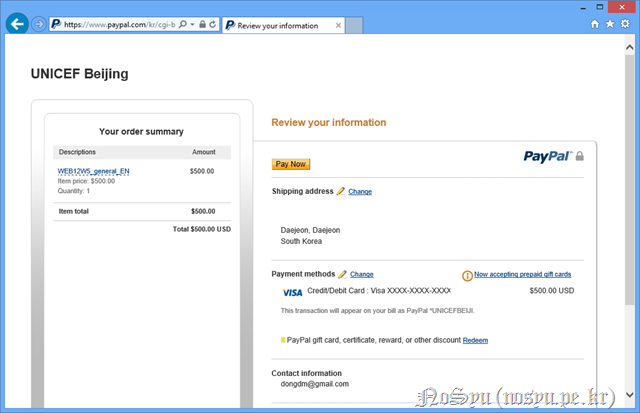The height and width of the screenshot is (413, 640).
Task: Open 'Now accepting prepaid gift cards' link
Action: tap(522, 274)
